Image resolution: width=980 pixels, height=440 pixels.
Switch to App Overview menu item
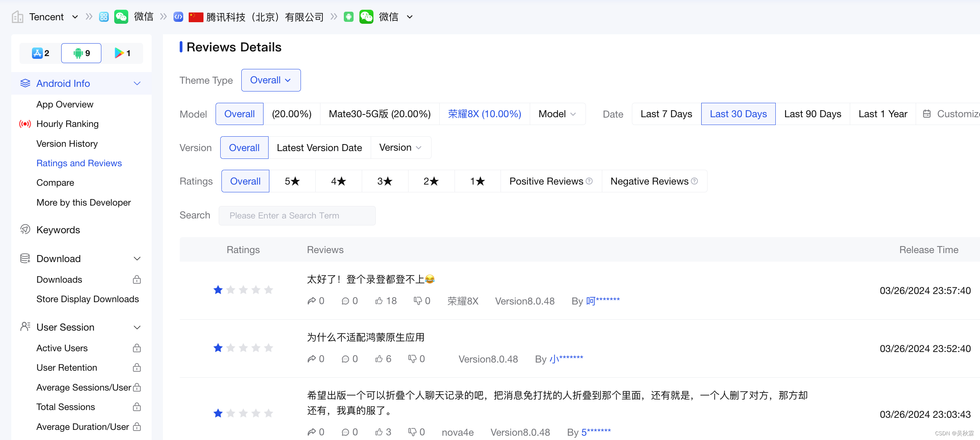click(x=65, y=104)
